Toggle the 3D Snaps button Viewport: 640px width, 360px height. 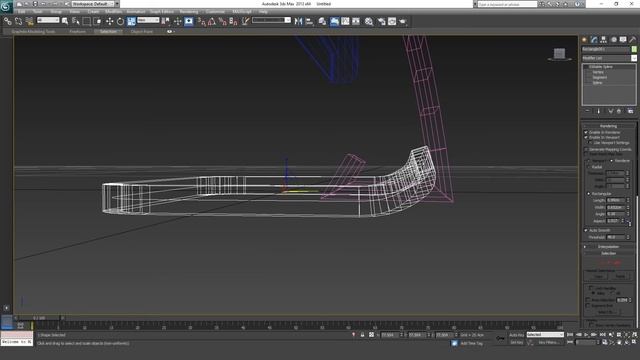point(201,21)
